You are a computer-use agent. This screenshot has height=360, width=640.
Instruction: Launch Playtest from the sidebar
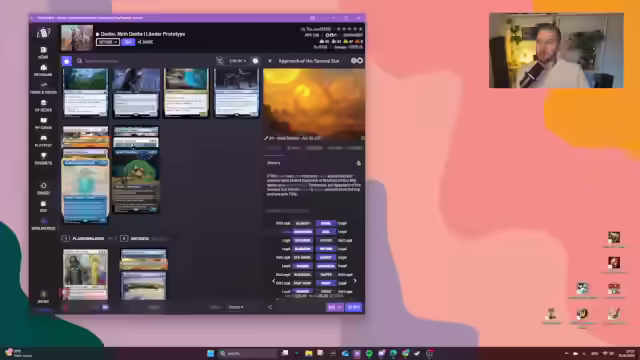tap(43, 141)
